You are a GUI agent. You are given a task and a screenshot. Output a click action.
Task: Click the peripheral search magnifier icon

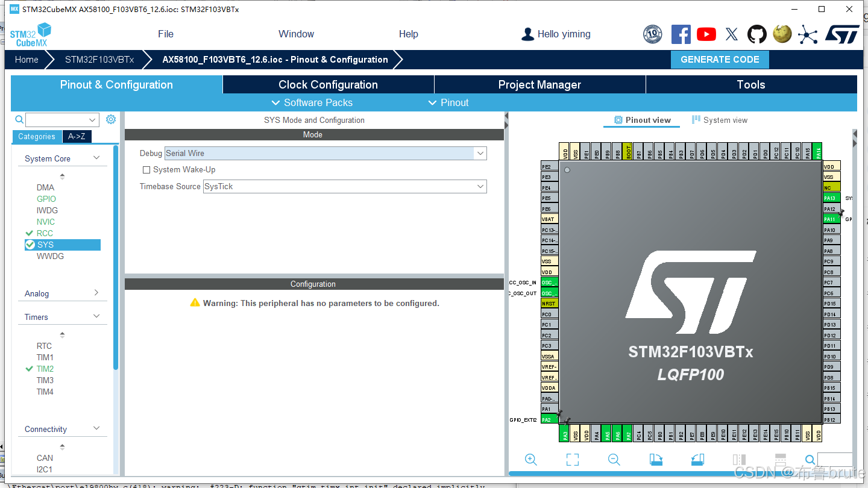coord(19,120)
